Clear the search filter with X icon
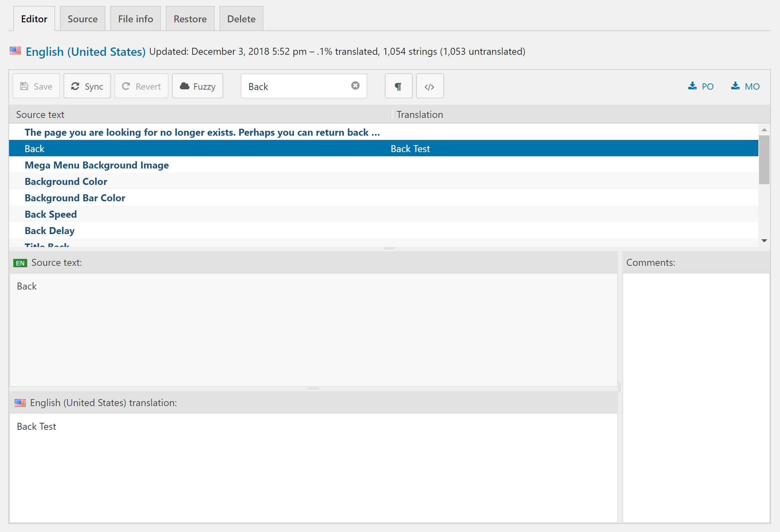This screenshot has width=780, height=532. (355, 86)
